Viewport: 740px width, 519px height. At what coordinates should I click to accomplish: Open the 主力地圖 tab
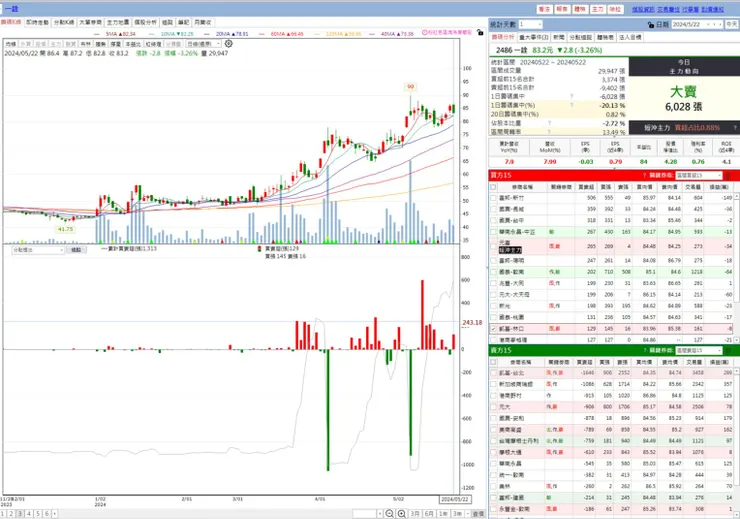tap(118, 22)
